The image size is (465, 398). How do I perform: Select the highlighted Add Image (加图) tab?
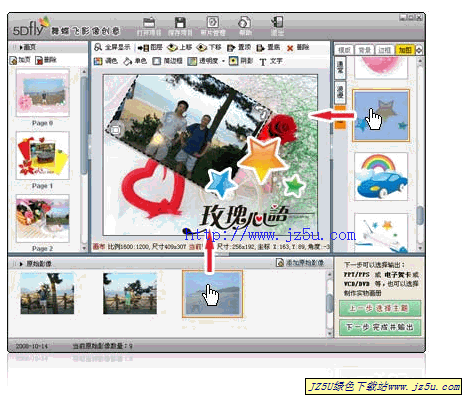[x=405, y=50]
